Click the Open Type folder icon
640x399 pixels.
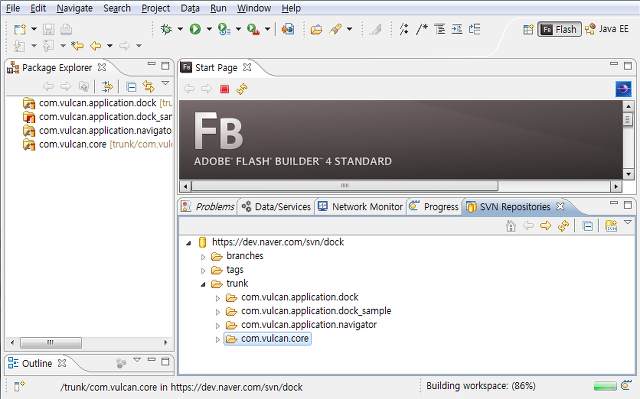click(x=316, y=29)
